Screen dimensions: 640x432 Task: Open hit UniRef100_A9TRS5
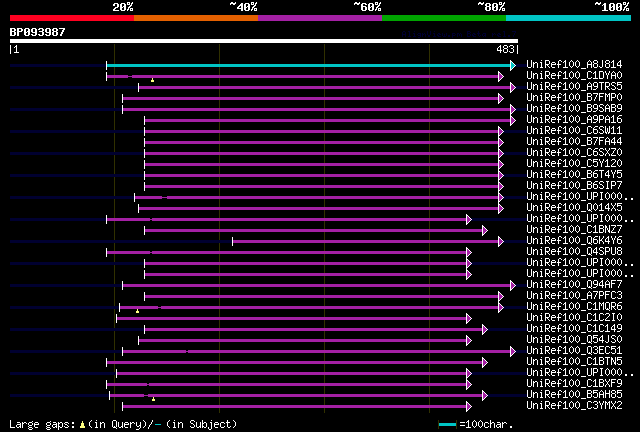(574, 86)
